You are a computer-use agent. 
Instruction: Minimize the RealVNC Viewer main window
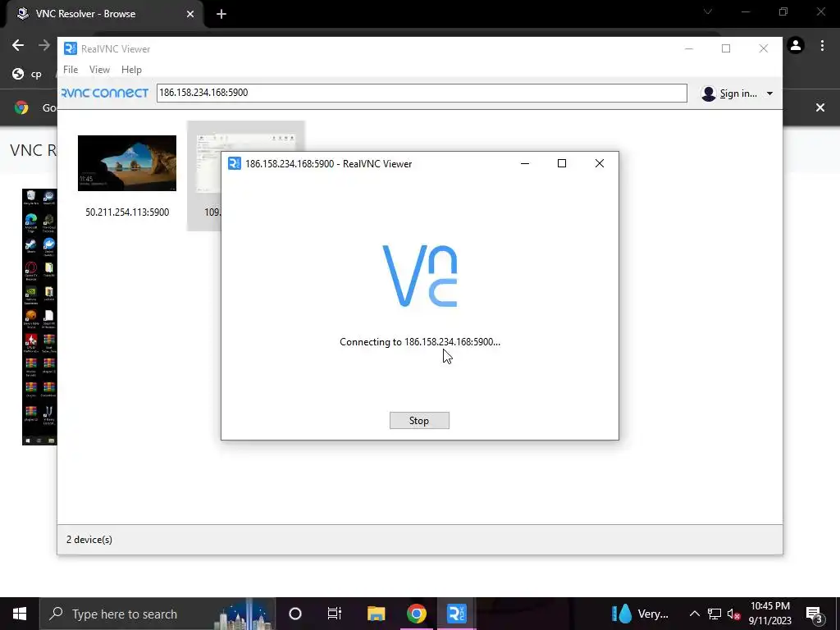[x=689, y=48]
